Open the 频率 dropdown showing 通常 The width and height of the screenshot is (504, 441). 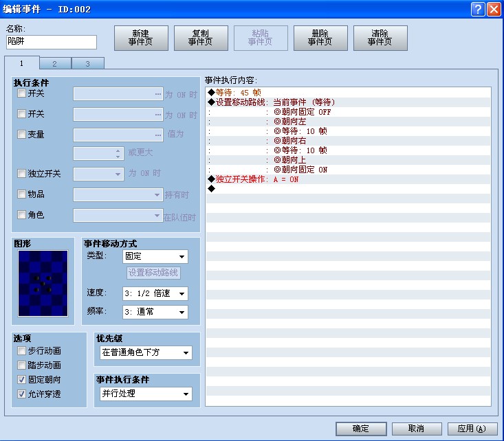point(155,312)
